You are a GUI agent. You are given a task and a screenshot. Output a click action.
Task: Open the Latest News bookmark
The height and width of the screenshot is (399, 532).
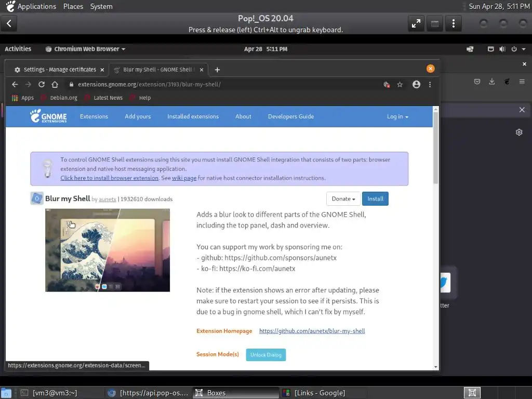pos(103,98)
